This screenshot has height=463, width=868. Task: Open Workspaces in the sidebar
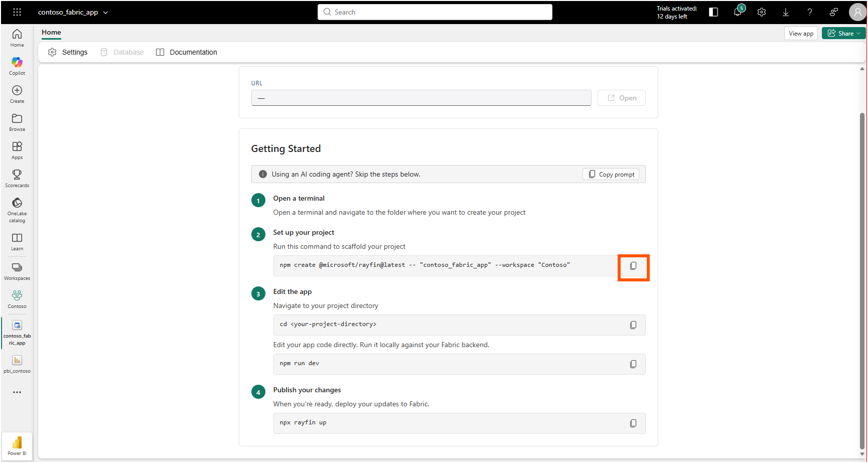17,271
